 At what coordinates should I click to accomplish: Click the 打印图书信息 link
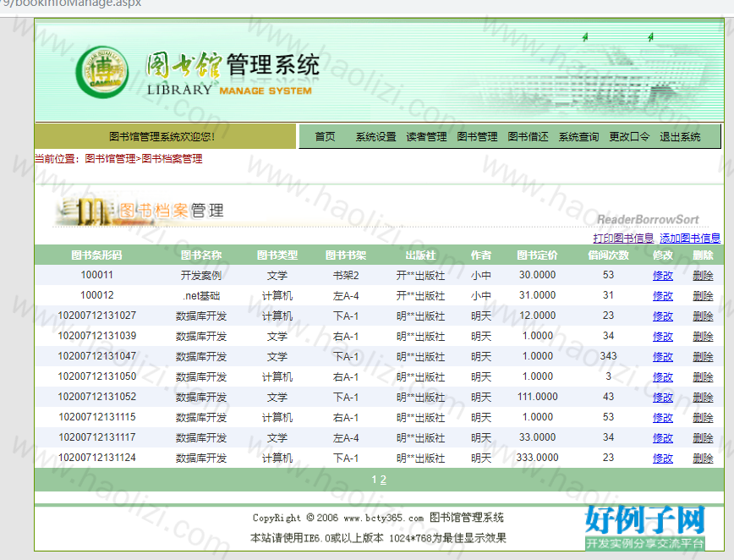pyautogui.click(x=623, y=238)
